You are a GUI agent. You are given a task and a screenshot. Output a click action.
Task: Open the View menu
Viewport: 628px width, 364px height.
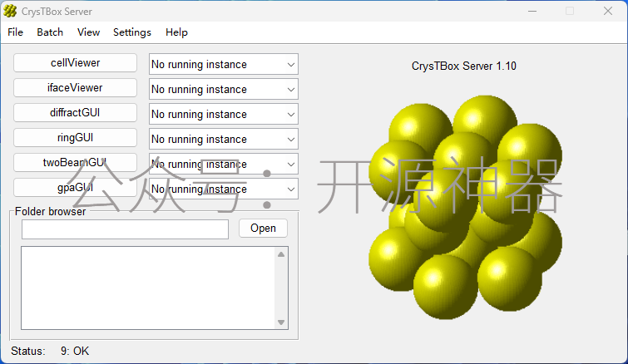pyautogui.click(x=88, y=32)
